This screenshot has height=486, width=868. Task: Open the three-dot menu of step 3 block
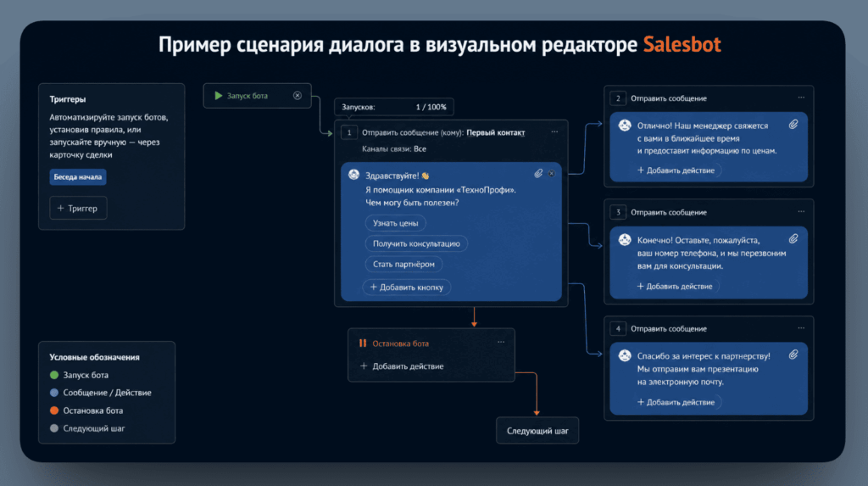pos(801,212)
